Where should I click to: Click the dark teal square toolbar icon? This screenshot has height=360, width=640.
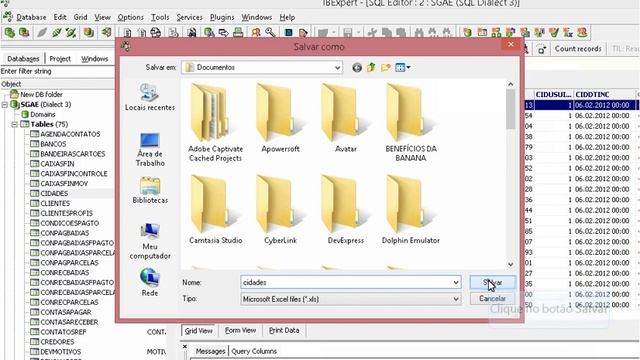click(x=288, y=32)
